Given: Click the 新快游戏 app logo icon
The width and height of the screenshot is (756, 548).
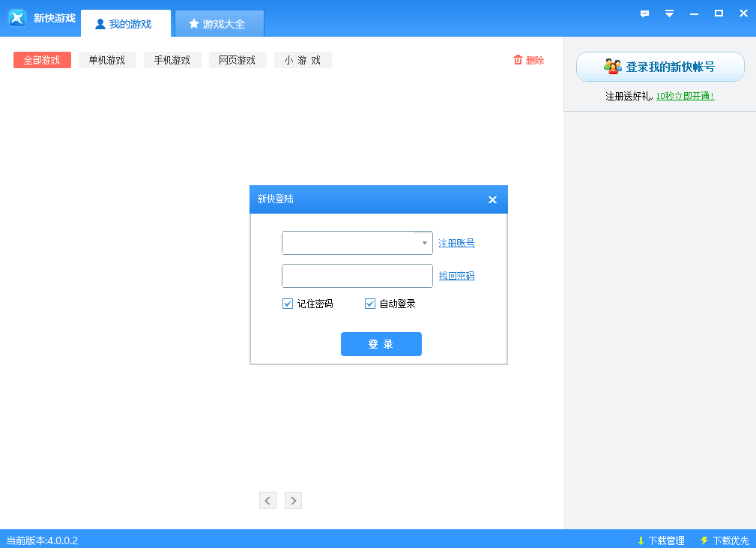Looking at the screenshot, I should tap(17, 18).
